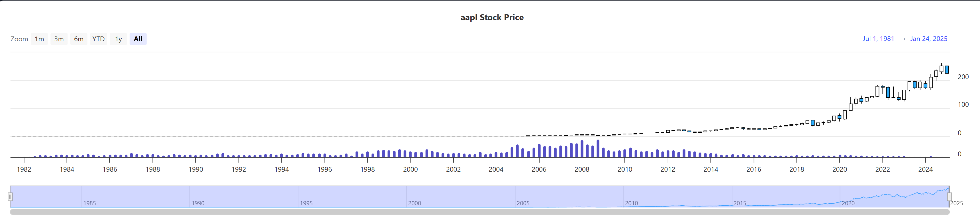This screenshot has height=215, width=980.
Task: Click the 2015 label in navigator
Action: (x=740, y=203)
